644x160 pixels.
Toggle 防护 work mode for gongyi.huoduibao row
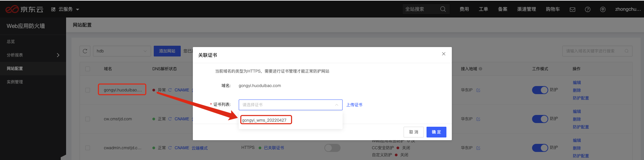click(x=540, y=90)
